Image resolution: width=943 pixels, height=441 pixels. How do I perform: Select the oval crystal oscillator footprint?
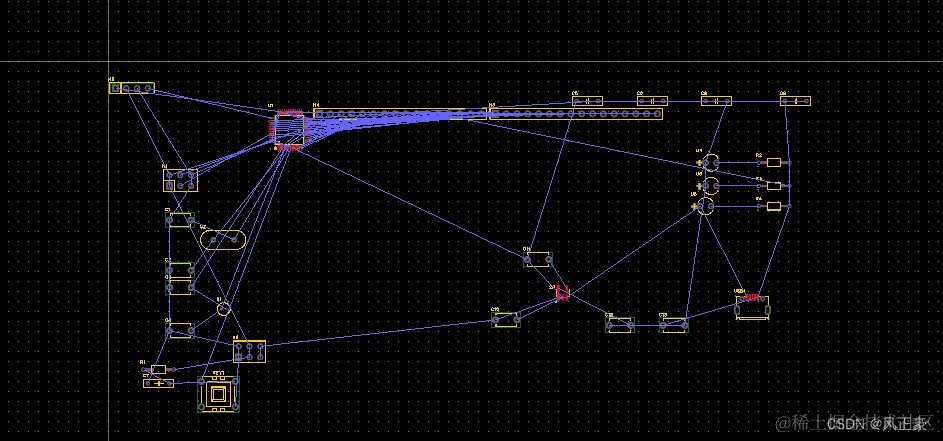(223, 239)
